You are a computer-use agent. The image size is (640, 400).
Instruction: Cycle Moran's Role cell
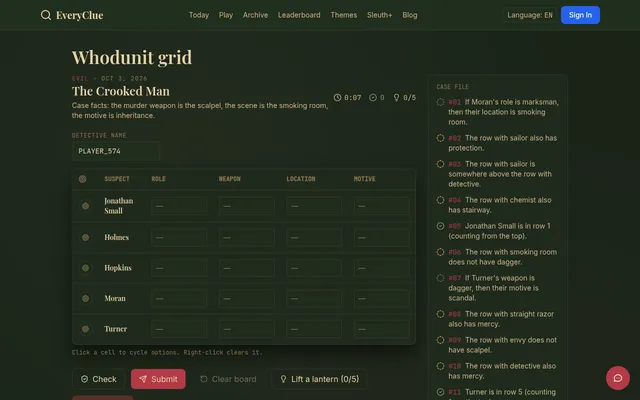179,299
